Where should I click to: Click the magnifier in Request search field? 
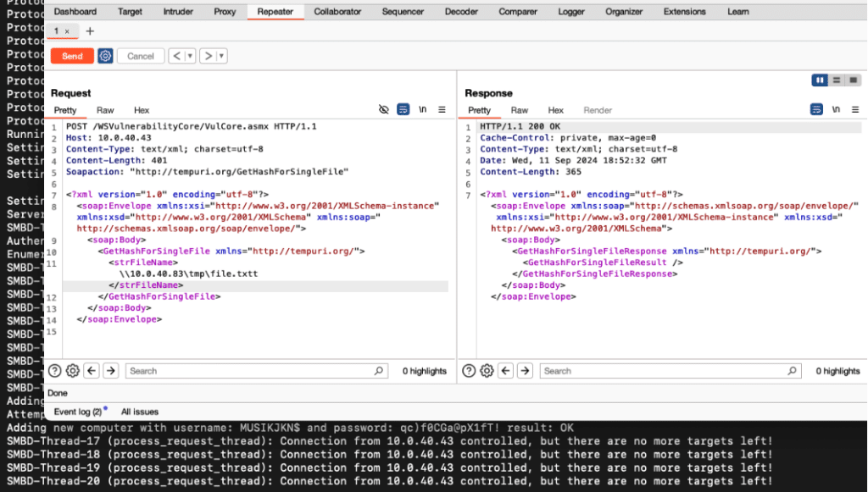[379, 371]
